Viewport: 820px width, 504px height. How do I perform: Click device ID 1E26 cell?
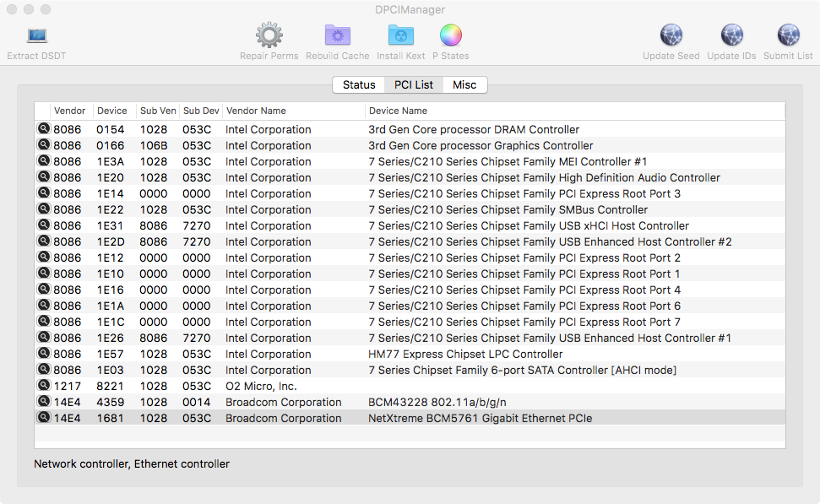click(111, 339)
